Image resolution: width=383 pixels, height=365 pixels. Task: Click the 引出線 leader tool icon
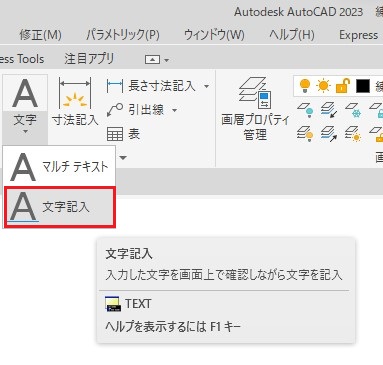(115, 110)
